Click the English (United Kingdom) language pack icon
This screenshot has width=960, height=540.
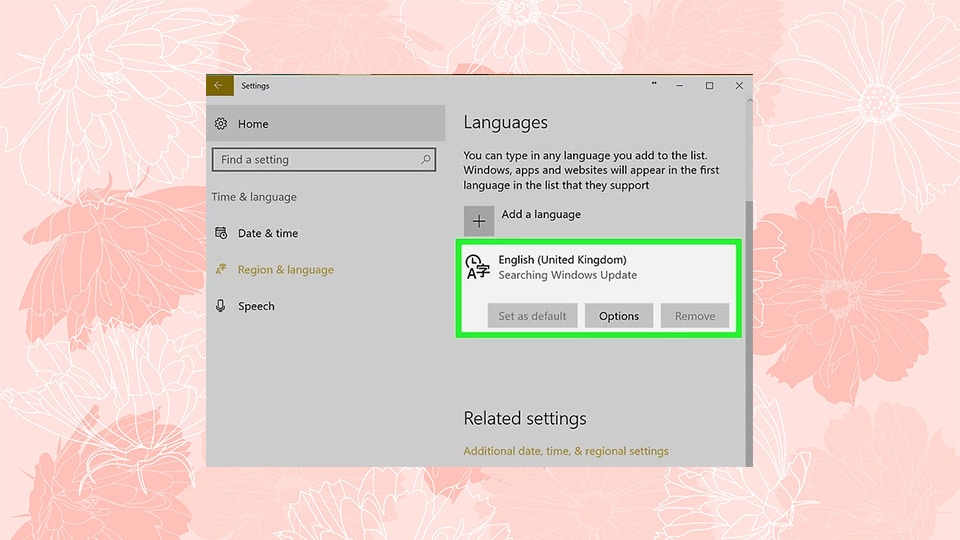478,267
